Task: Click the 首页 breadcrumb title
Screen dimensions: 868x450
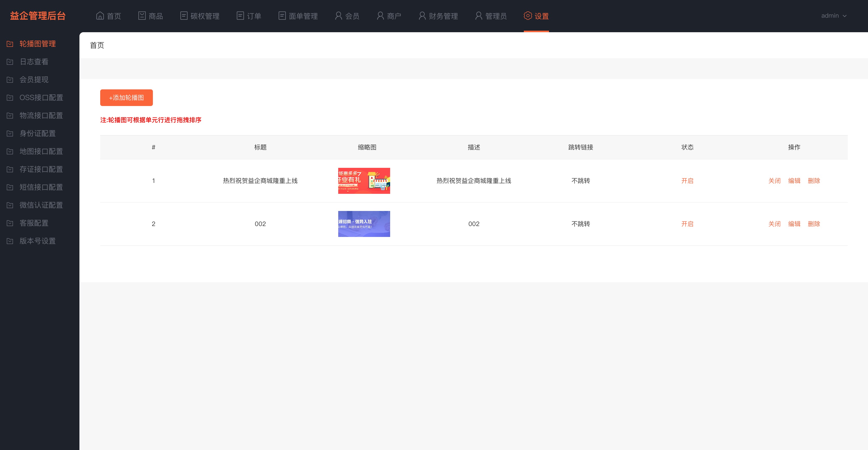Action: click(x=97, y=45)
